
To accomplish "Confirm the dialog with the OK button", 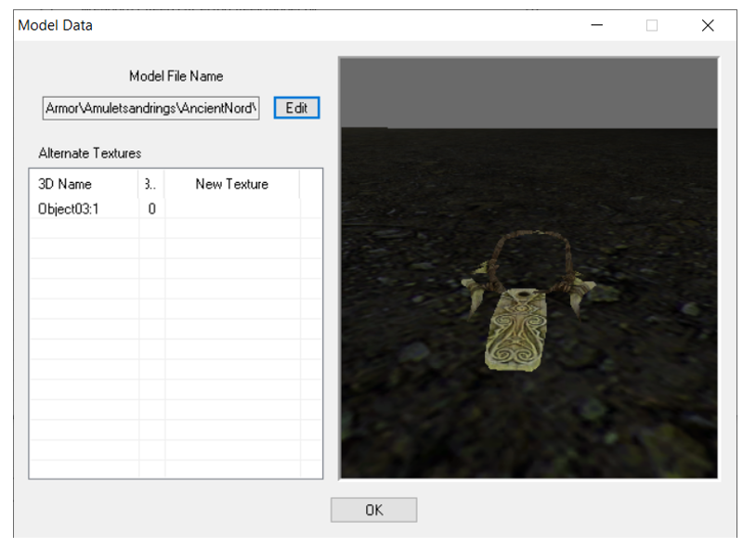I will (373, 510).
